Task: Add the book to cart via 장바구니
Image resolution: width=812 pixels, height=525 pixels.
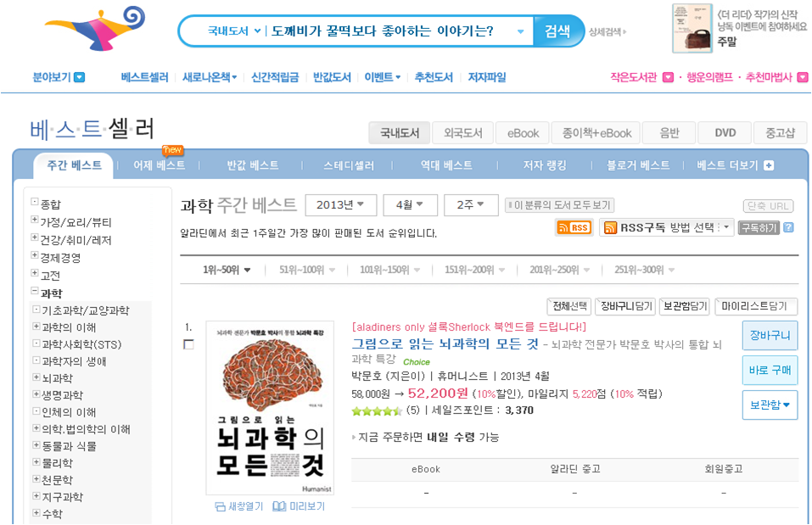Action: point(769,336)
